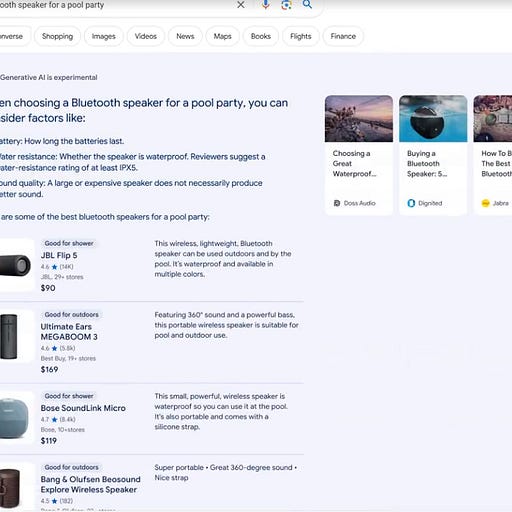
Task: Open the Bose SoundLink Micro product link
Action: (83, 408)
